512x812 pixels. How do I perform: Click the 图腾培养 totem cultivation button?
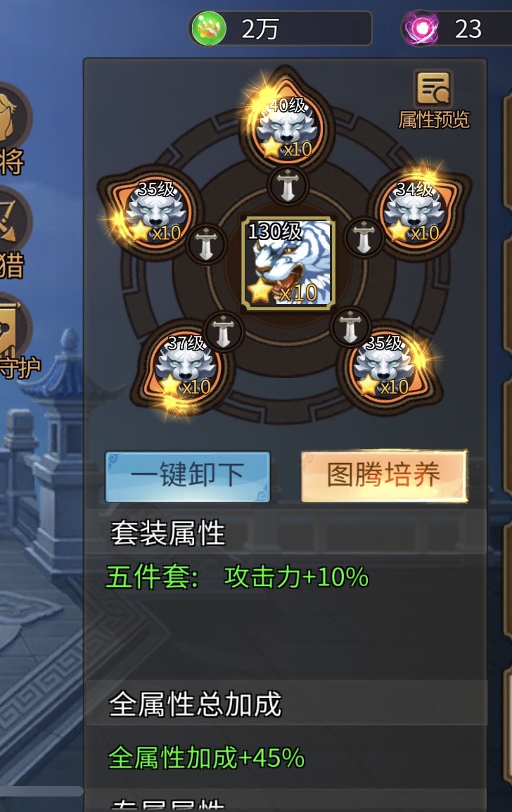point(384,476)
